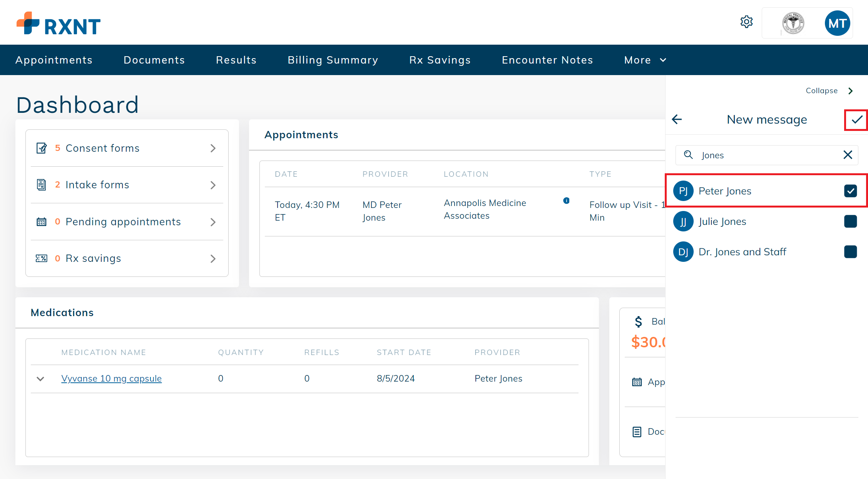Image resolution: width=868 pixels, height=479 pixels.
Task: Click the Intake forms label
Action: 97,185
